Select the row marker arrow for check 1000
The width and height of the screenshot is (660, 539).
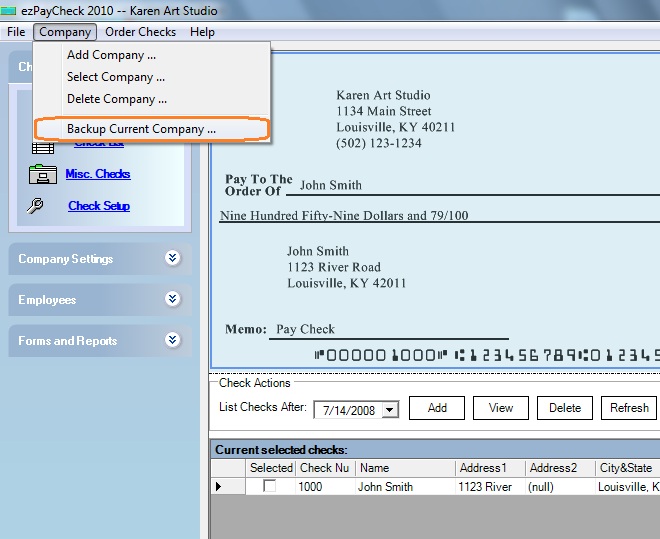219,487
